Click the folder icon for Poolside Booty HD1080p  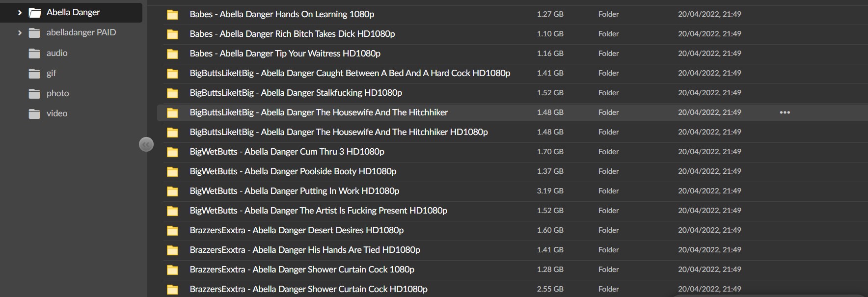172,172
